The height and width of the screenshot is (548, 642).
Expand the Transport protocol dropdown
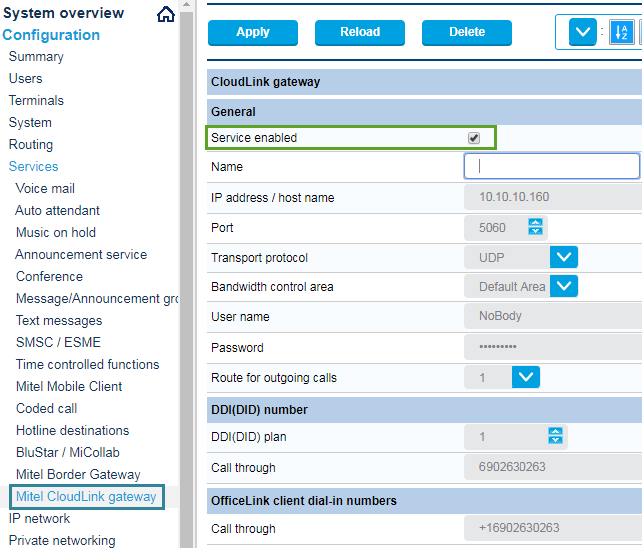tap(565, 257)
